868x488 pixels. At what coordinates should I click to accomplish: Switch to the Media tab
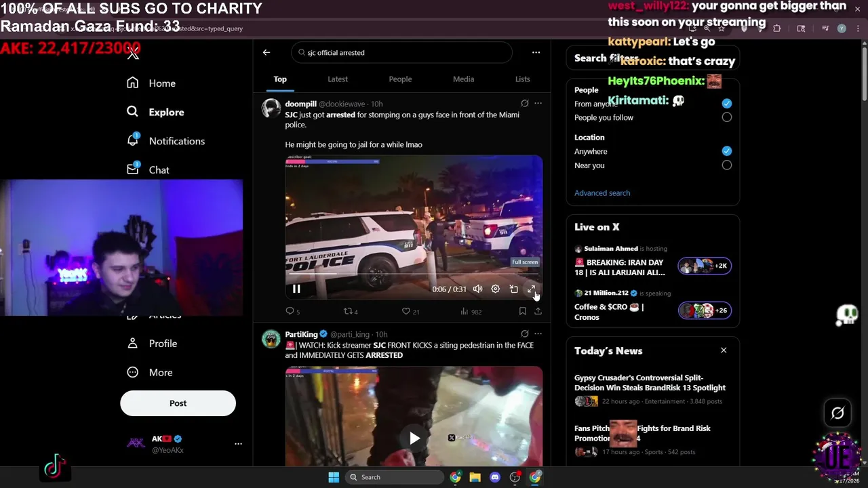coord(464,79)
